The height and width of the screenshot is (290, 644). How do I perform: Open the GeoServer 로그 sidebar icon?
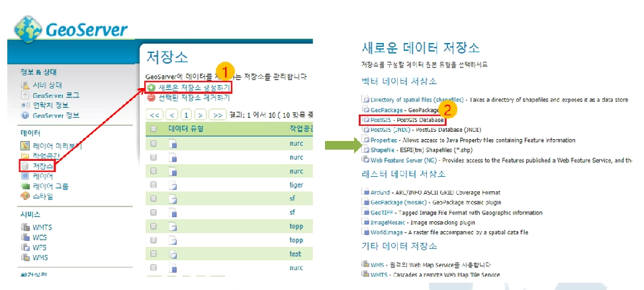[25, 95]
